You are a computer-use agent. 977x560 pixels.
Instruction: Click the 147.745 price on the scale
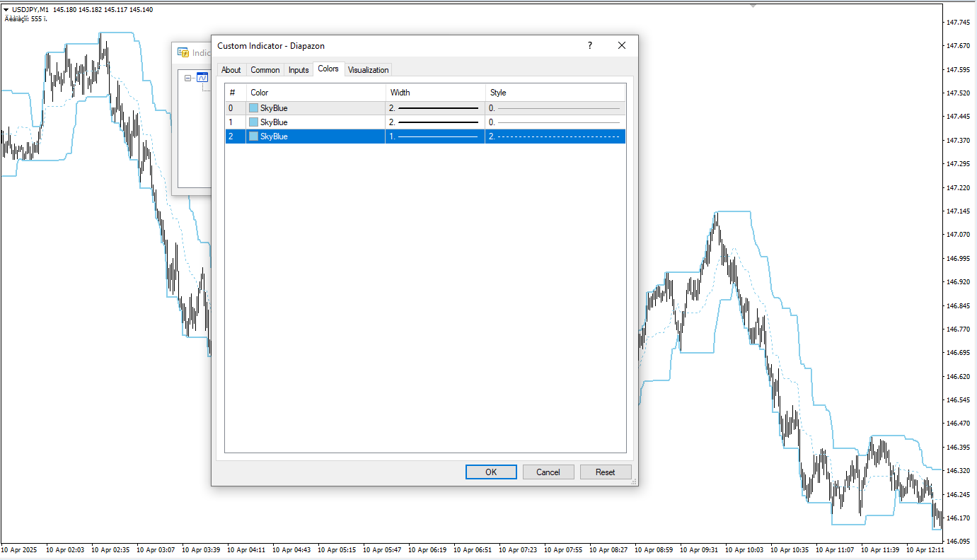(958, 23)
